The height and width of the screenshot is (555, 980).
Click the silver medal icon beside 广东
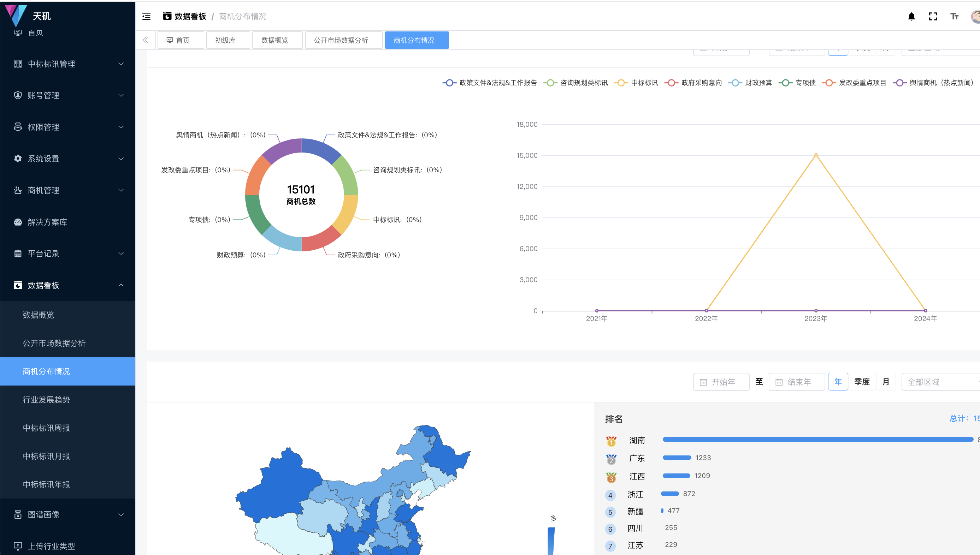coord(611,459)
